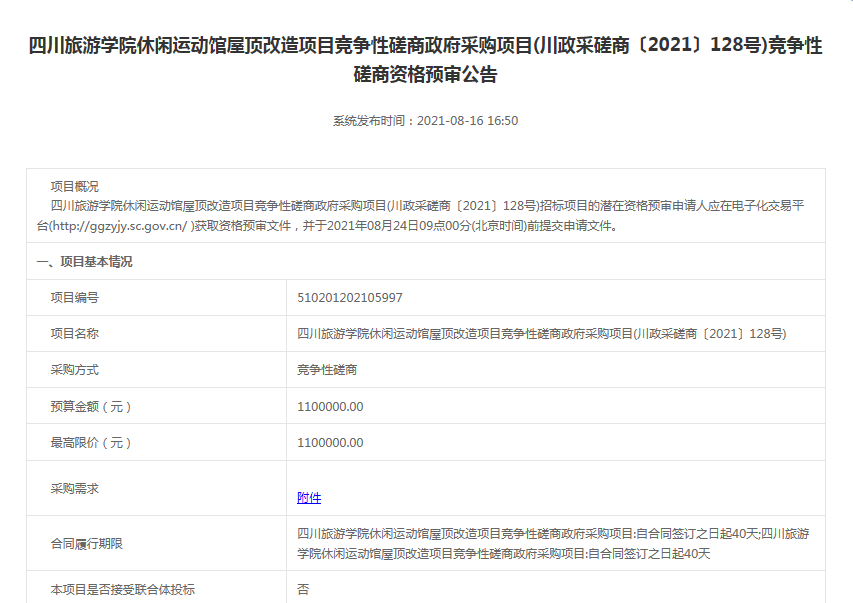
Task: Select the 竞争性磋商 value cell
Action: click(x=556, y=370)
